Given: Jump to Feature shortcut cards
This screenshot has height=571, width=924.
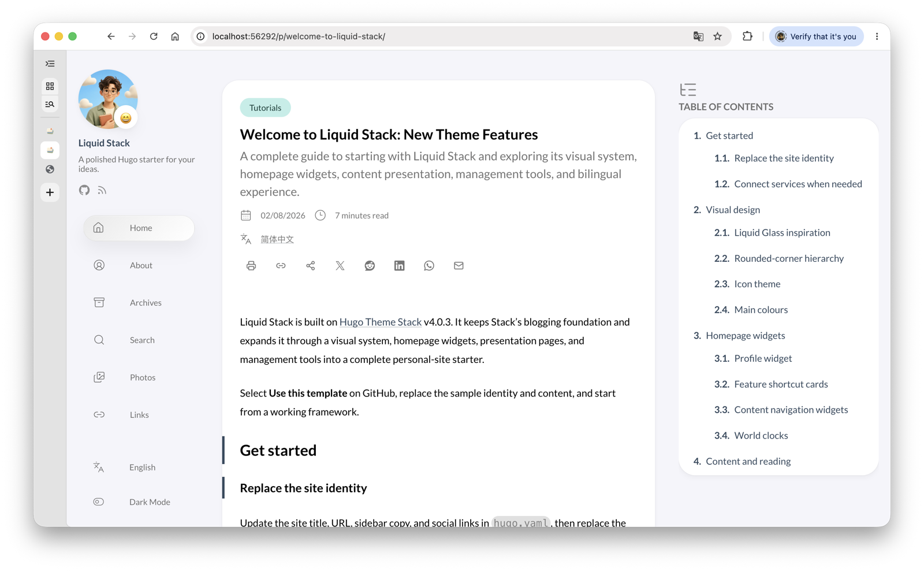Looking at the screenshot, I should [x=781, y=384].
